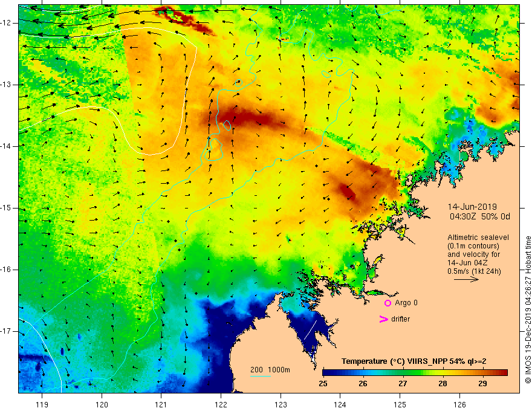Click the 'Temperature (°C) VIIRS_NPP 54% ql>=2' title
Viewport: 532px width, 411px height.
(x=414, y=361)
